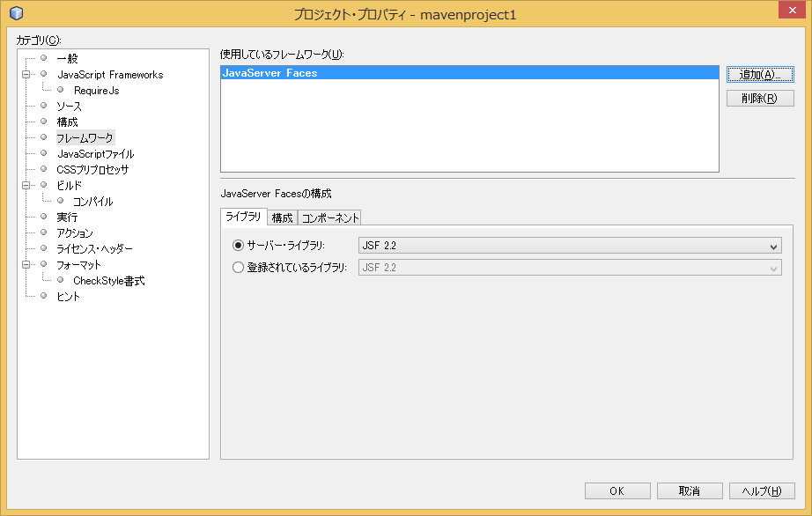Select the 構成 category in the tree
Viewport: 812px width, 516px height.
pyautogui.click(x=70, y=121)
